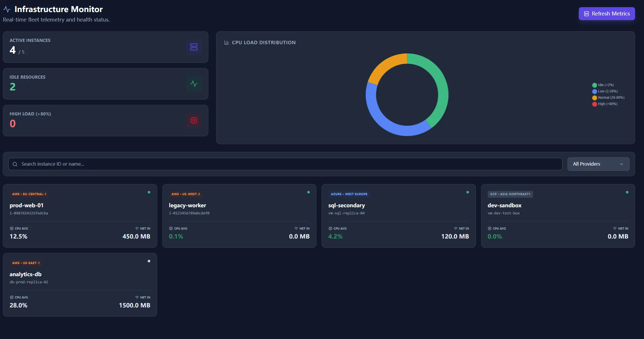This screenshot has width=644, height=339.
Task: Click CPU icon in legacy-worker card
Action: [171, 228]
